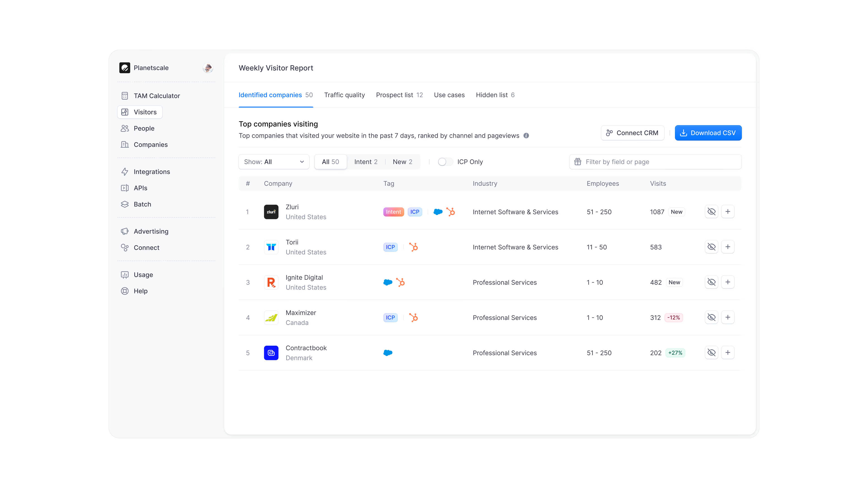Viewport: 868px width, 488px height.
Task: Click the Batch layers icon
Action: 125,204
